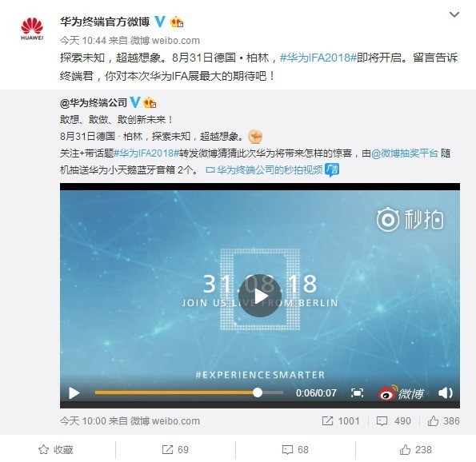Open the post options chevron menu

454,14
